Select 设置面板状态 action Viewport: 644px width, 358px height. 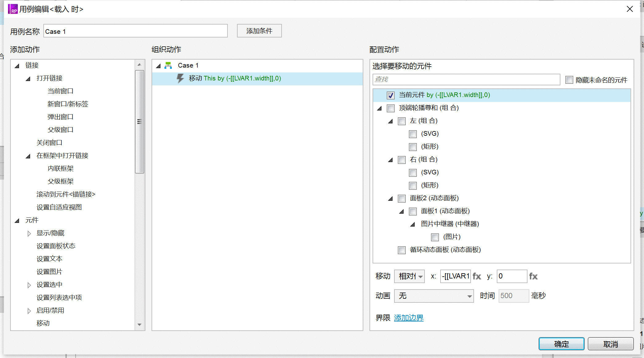[56, 246]
